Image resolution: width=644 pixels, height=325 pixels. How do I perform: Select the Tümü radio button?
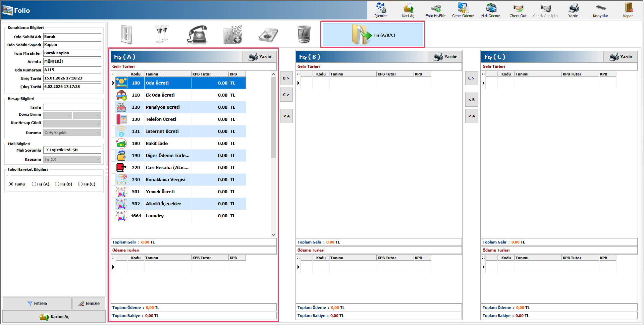click(11, 184)
